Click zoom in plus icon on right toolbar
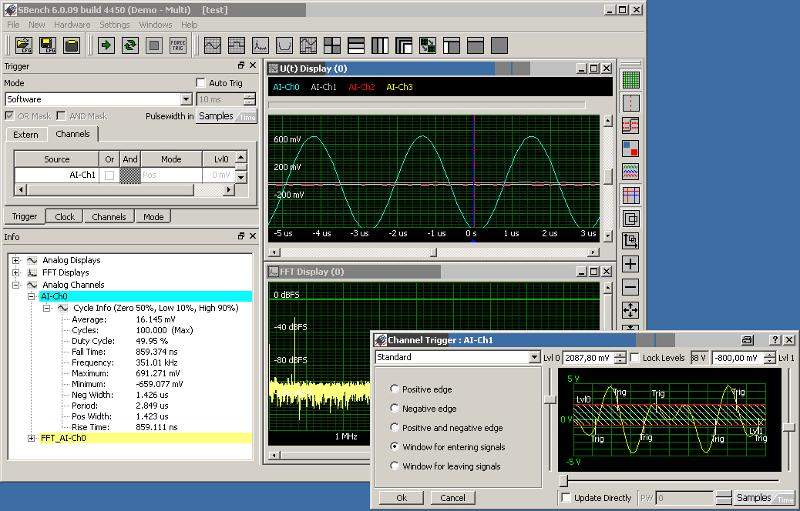The image size is (800, 511). click(631, 264)
